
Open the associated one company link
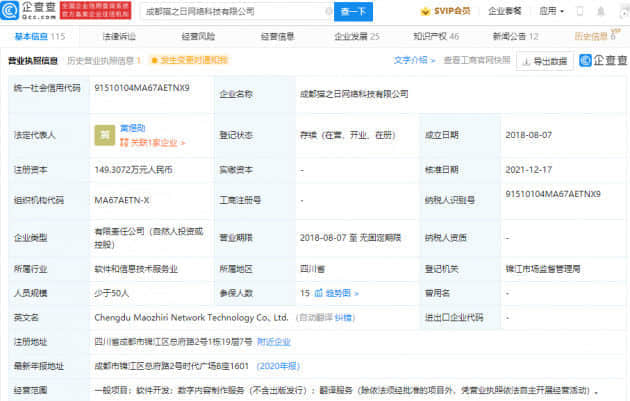[x=152, y=143]
